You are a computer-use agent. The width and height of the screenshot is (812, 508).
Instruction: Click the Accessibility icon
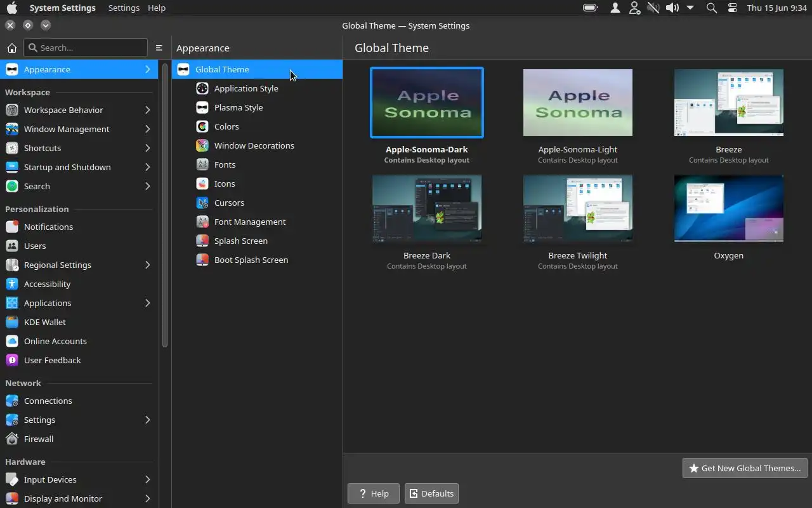(11, 284)
